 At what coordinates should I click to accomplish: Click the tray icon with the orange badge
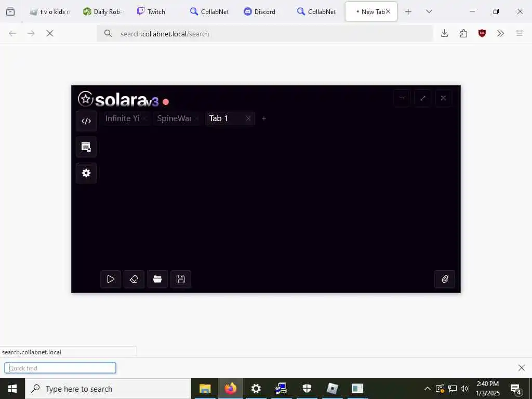440,389
